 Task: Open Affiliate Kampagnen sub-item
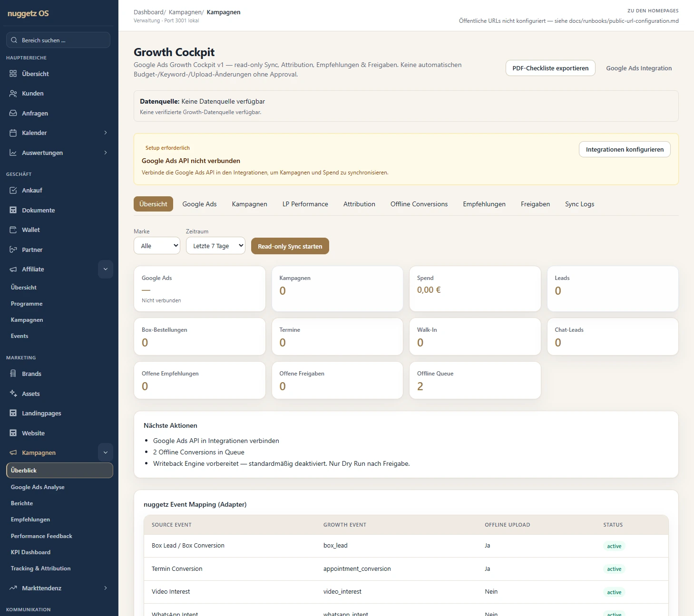27,320
